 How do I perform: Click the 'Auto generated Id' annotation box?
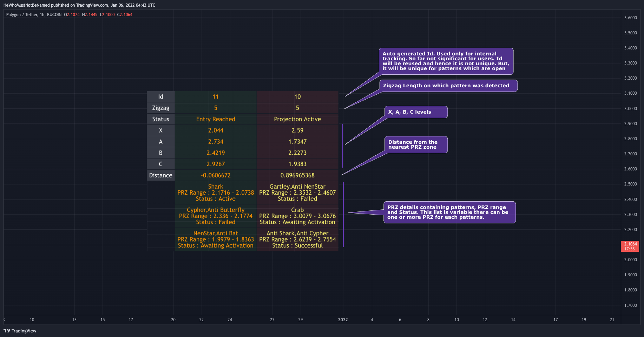[446, 61]
